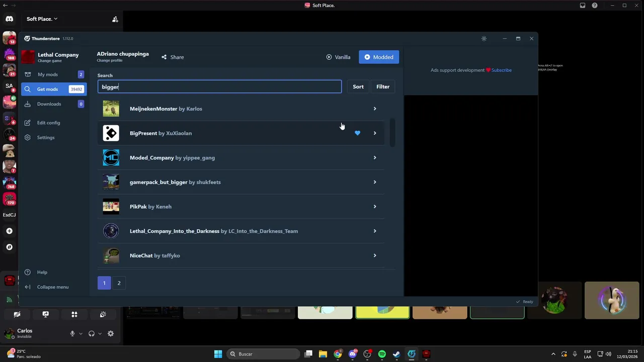
Task: Open Discord help icon in title bar
Action: (595, 6)
